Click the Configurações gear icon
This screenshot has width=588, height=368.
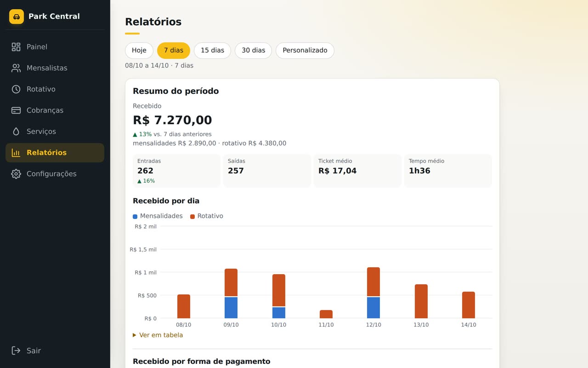point(16,174)
